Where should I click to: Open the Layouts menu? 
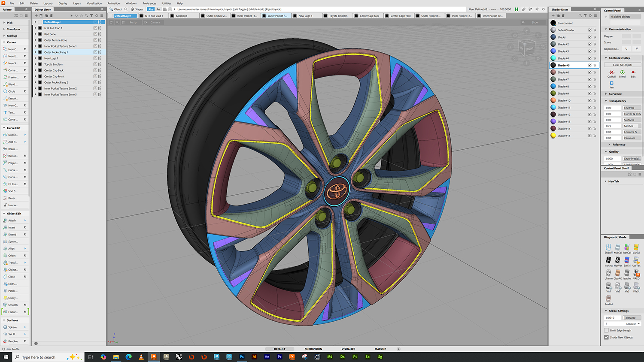coord(48,3)
